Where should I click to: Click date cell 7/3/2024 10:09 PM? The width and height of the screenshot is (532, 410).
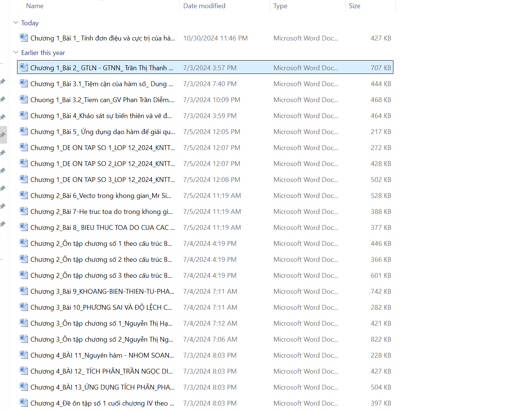(212, 100)
